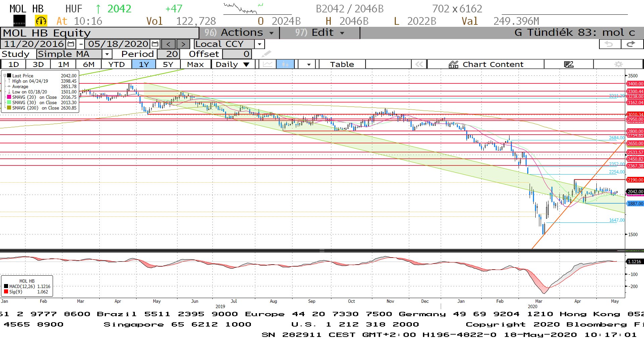This screenshot has width=644, height=348.
Task: Click the 2042.00 last price axis label
Action: point(635,192)
